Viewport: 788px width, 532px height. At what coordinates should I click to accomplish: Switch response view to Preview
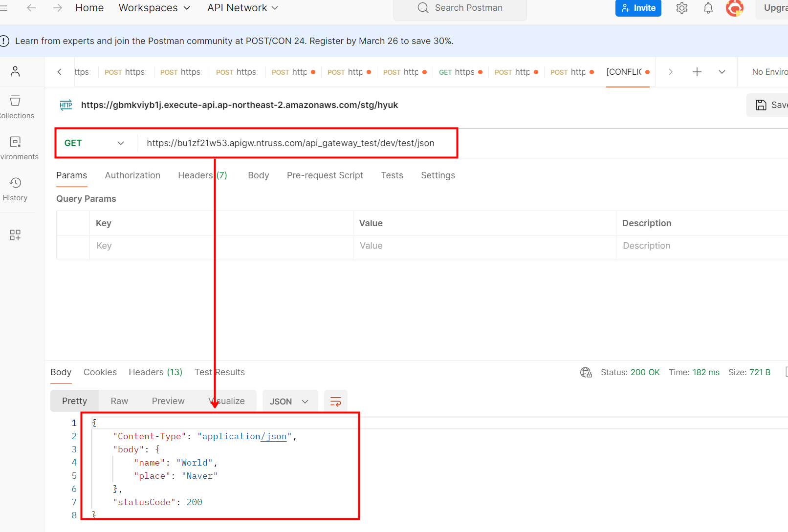[x=168, y=401]
